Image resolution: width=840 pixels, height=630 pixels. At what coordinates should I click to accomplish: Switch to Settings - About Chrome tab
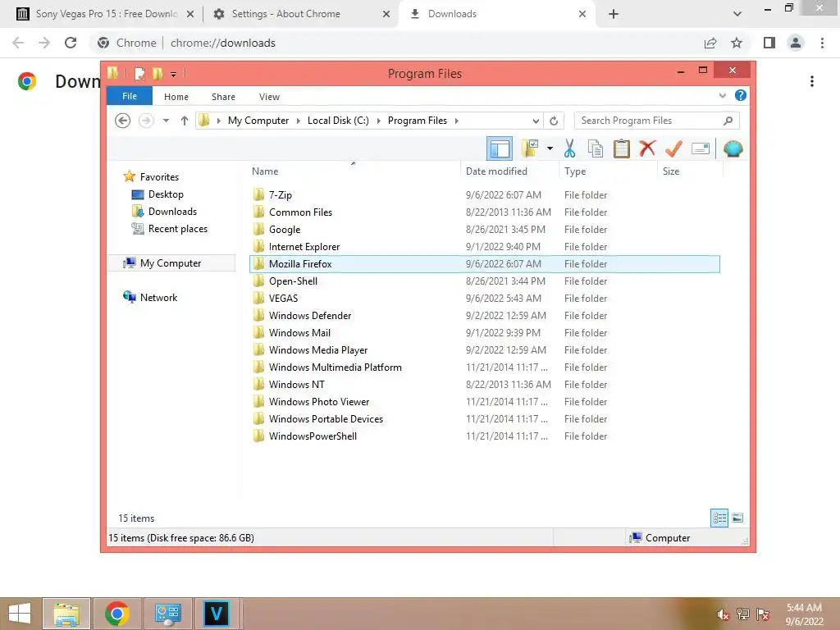(300, 14)
